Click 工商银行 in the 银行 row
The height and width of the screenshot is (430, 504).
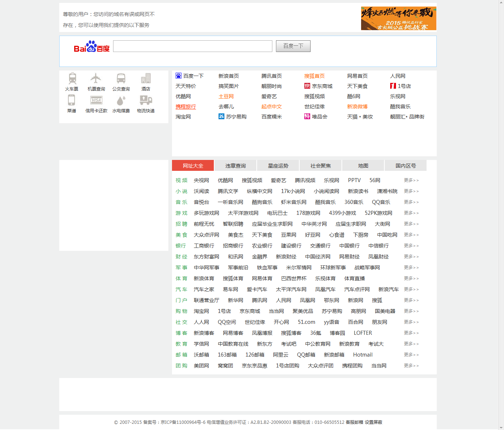tap(204, 246)
